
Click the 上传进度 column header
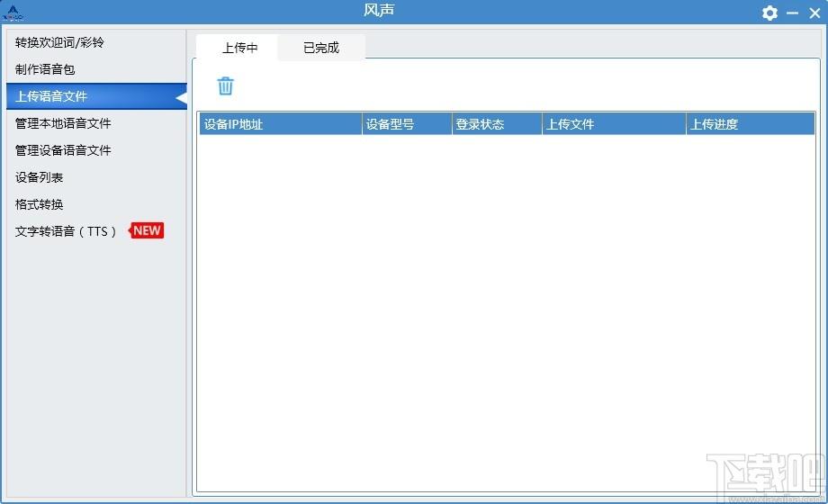click(749, 124)
